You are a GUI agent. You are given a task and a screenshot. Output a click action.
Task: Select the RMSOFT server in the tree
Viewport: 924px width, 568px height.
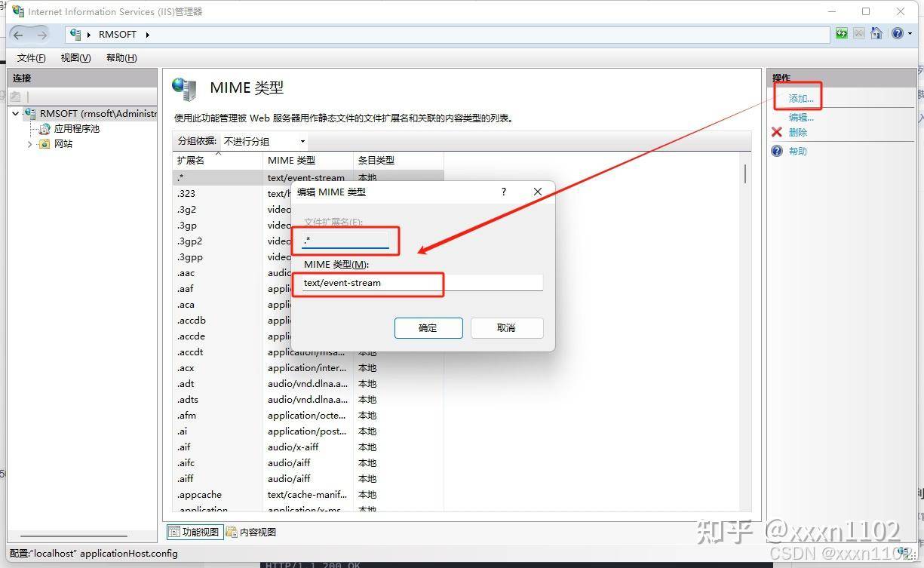click(x=98, y=114)
